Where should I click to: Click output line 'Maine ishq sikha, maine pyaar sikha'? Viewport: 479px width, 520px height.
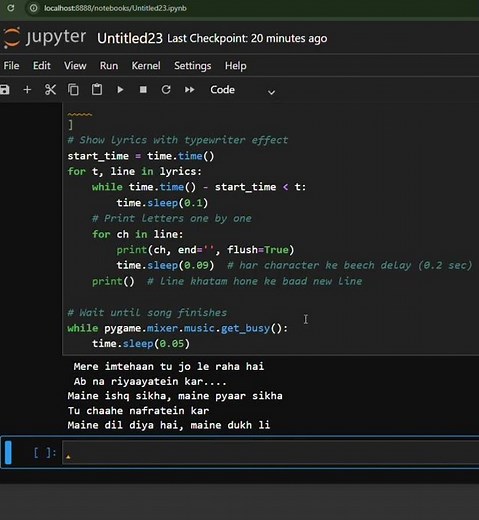175,396
